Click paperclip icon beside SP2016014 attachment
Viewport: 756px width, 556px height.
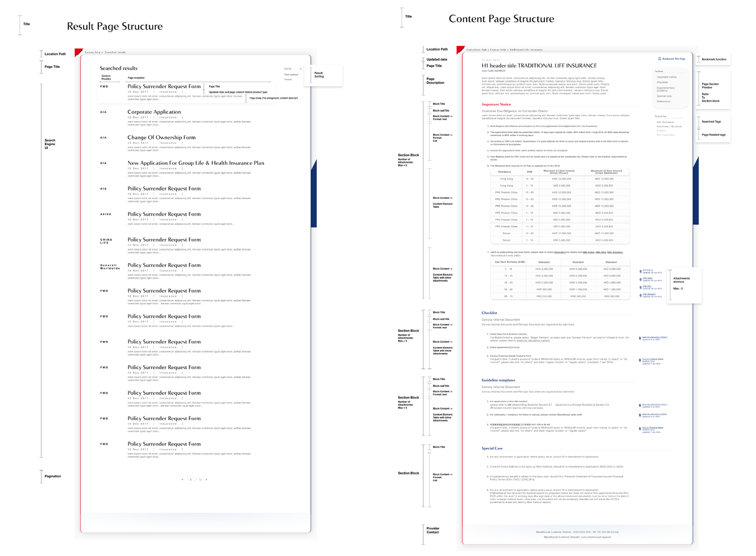pyautogui.click(x=641, y=271)
